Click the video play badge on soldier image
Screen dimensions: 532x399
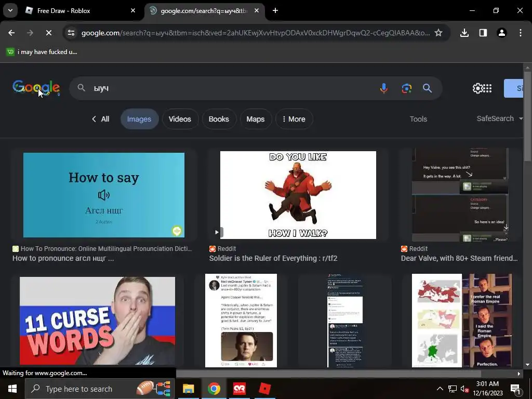[x=217, y=232]
